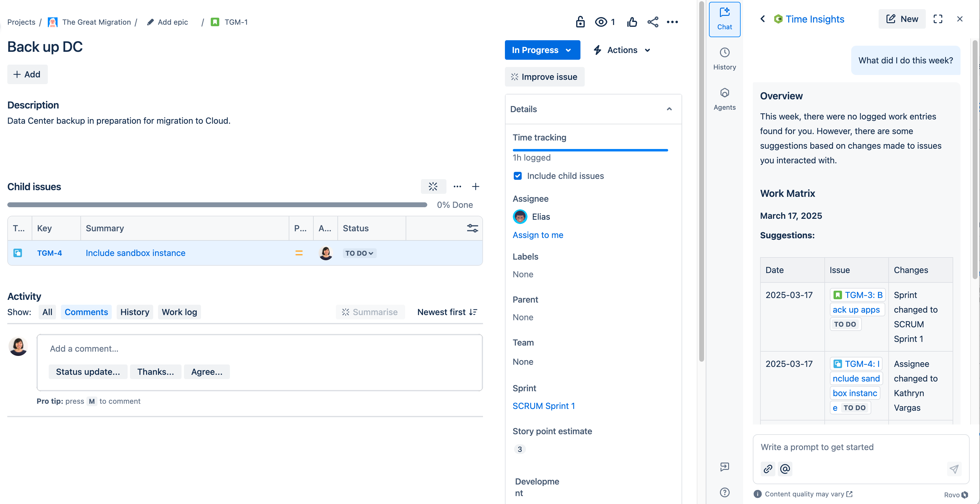Expand chat to full screen icon
The height and width of the screenshot is (504, 980).
point(938,19)
